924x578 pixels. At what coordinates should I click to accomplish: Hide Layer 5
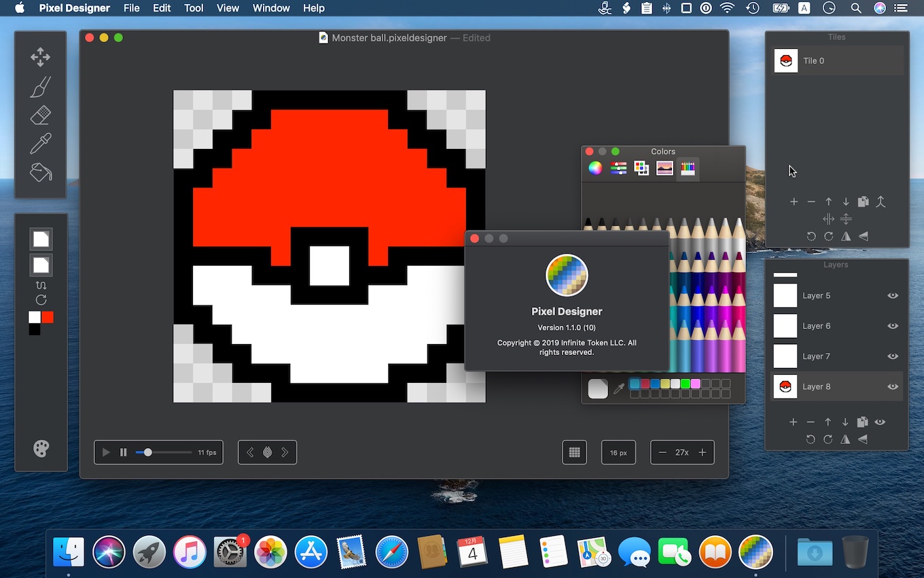pyautogui.click(x=893, y=296)
